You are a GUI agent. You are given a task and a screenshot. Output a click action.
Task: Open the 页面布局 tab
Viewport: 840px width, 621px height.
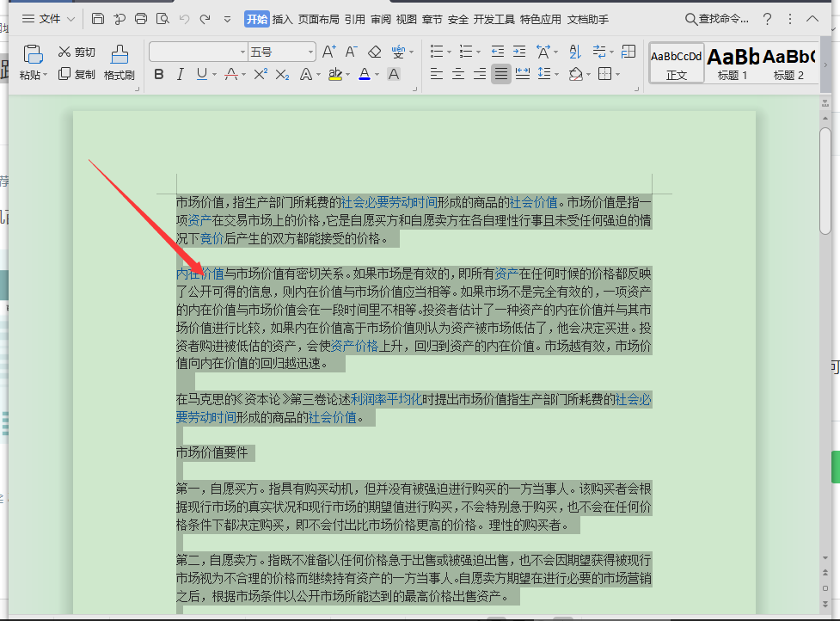pyautogui.click(x=318, y=19)
